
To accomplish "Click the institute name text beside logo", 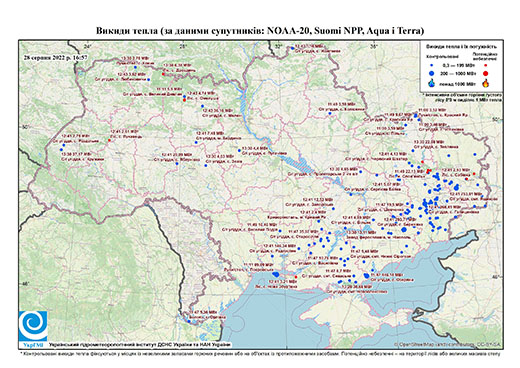I will 140,344.
